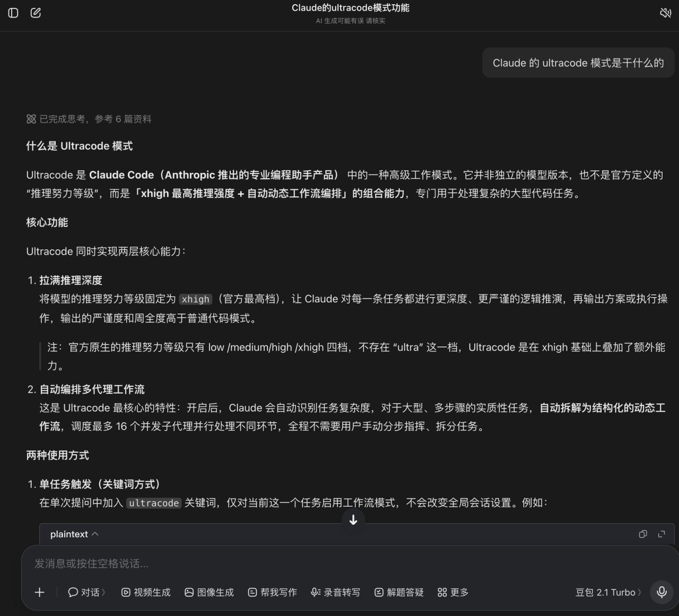
Task: Click the inline ultracode keyword tag
Action: [154, 503]
